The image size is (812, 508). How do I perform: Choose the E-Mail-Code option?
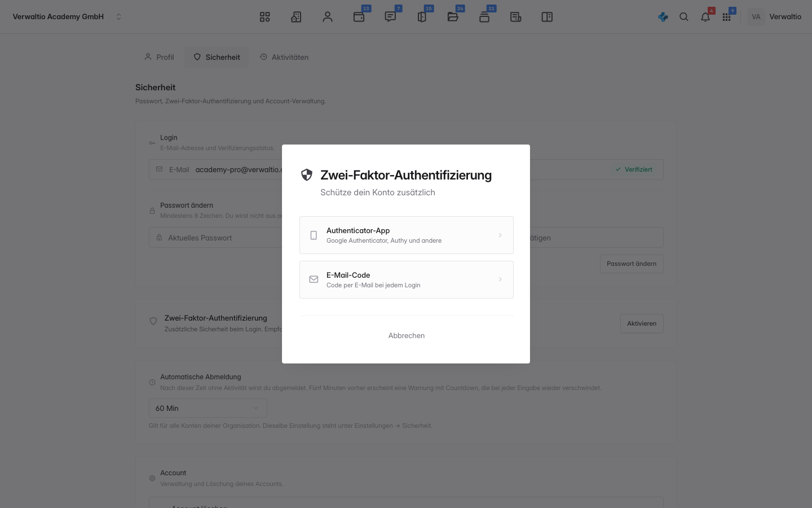407,279
